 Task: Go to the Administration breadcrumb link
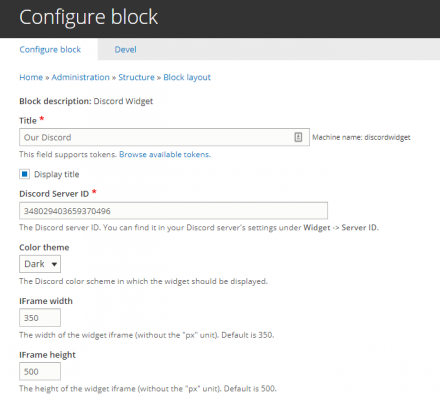pyautogui.click(x=80, y=77)
